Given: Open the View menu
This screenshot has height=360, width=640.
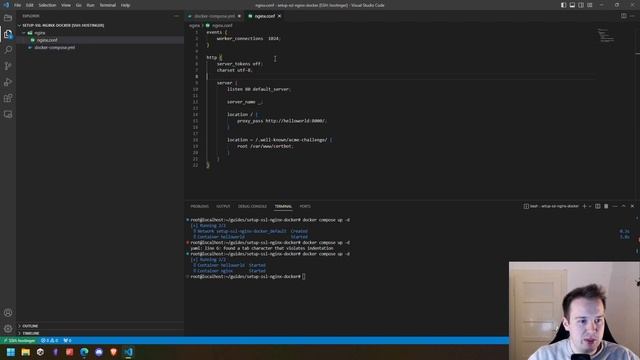Looking at the screenshot, I should [x=66, y=5].
